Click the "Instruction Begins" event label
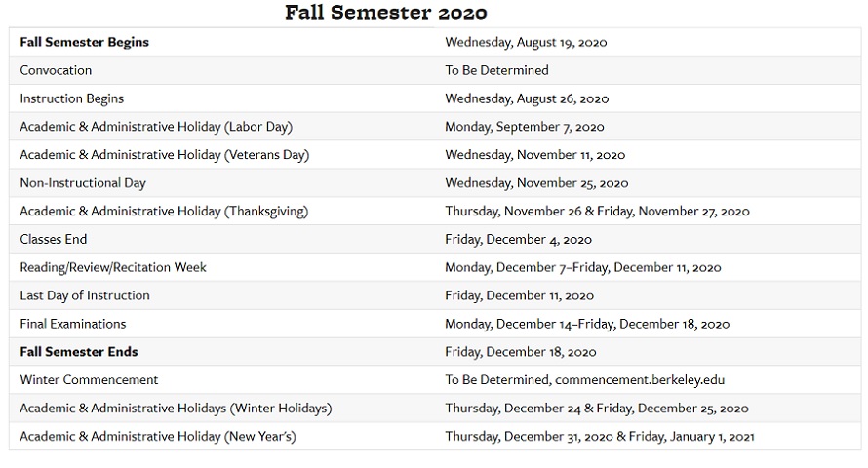The image size is (868, 468). (x=71, y=99)
